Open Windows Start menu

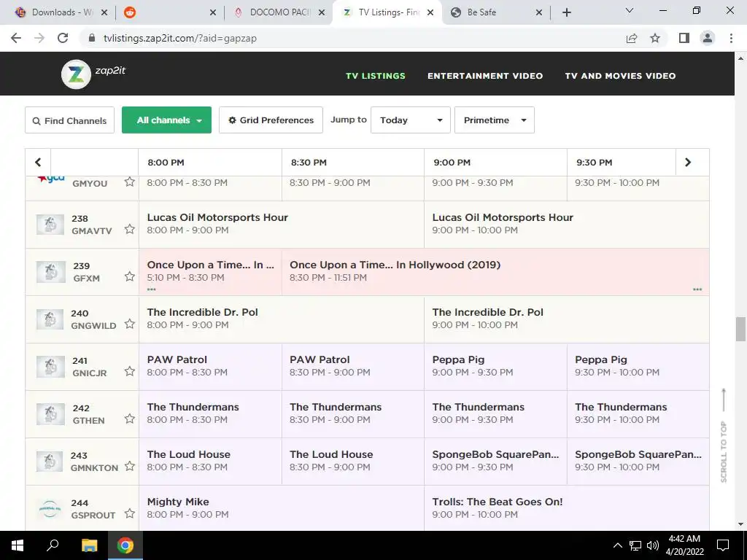pyautogui.click(x=18, y=545)
